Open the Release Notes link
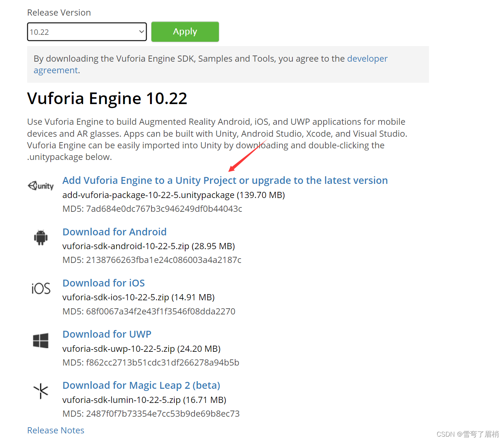This screenshot has width=504, height=441. point(56,430)
